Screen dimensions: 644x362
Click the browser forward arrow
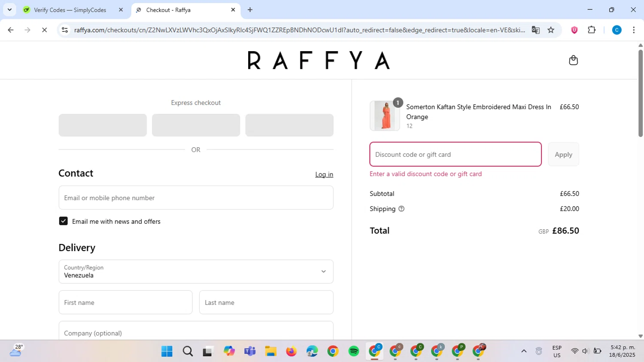click(x=27, y=30)
